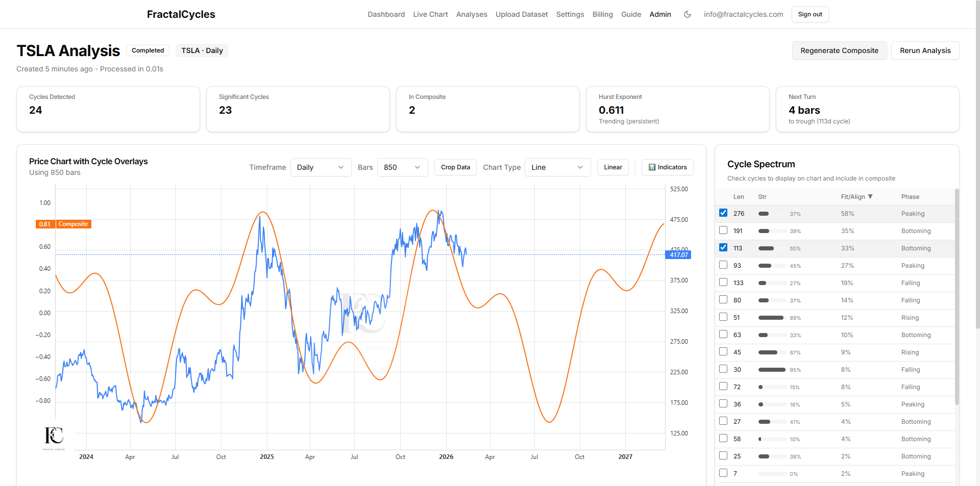Open Upload Dataset page
980x486 pixels.
[522, 14]
